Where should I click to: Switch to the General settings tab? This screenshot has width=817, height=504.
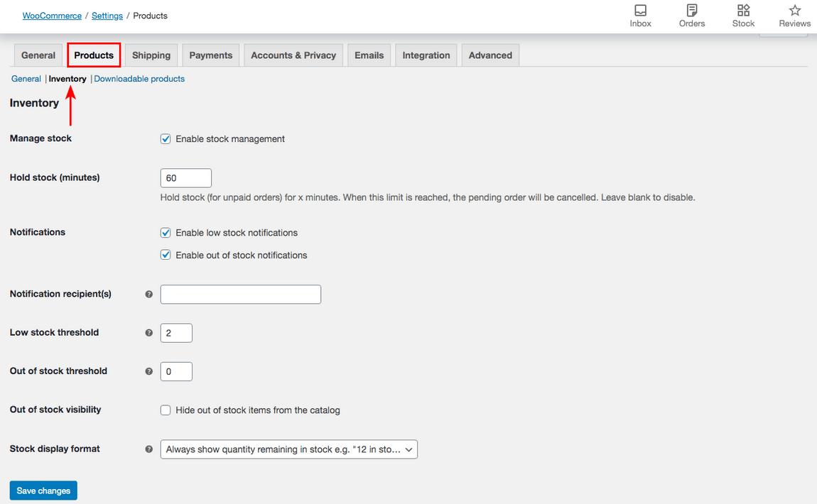(x=38, y=55)
